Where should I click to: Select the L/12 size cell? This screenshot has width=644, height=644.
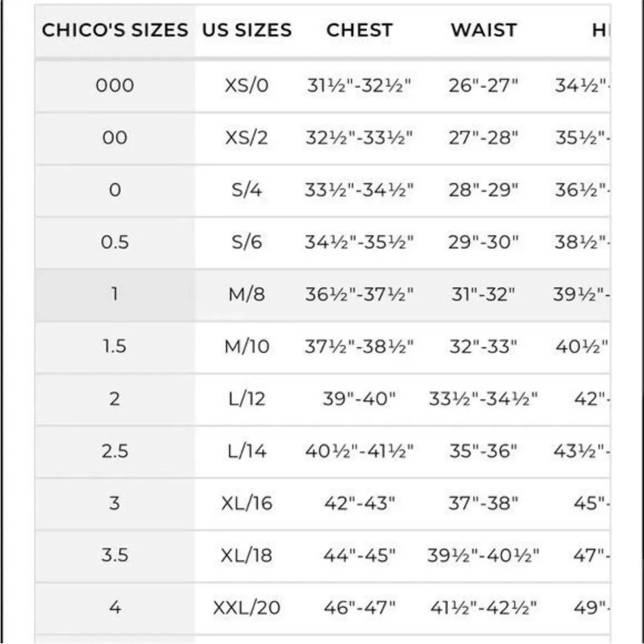point(247,398)
